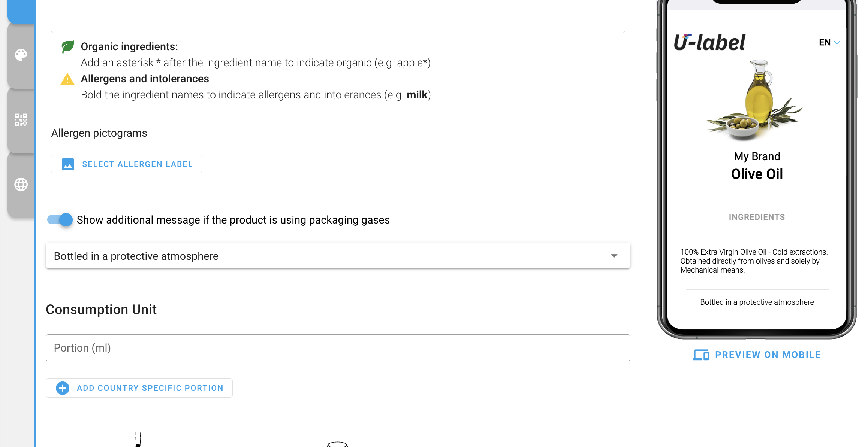Open the globe languages sidebar tab
The height and width of the screenshot is (447, 868).
click(21, 185)
